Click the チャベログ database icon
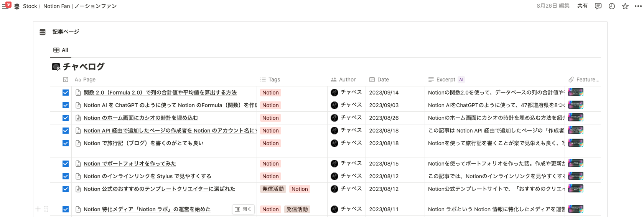The image size is (644, 217). click(56, 67)
